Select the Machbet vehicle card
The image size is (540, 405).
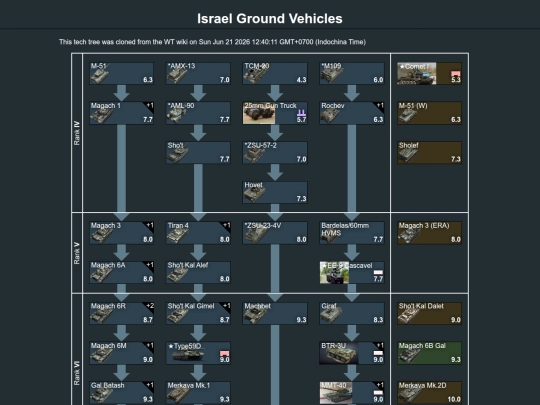[275, 313]
